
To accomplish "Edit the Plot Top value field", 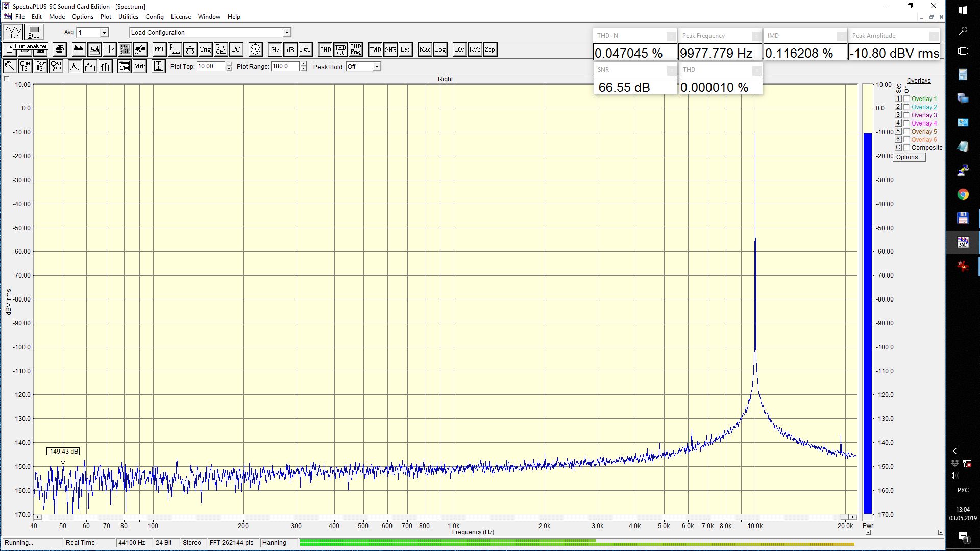I will coord(210,66).
